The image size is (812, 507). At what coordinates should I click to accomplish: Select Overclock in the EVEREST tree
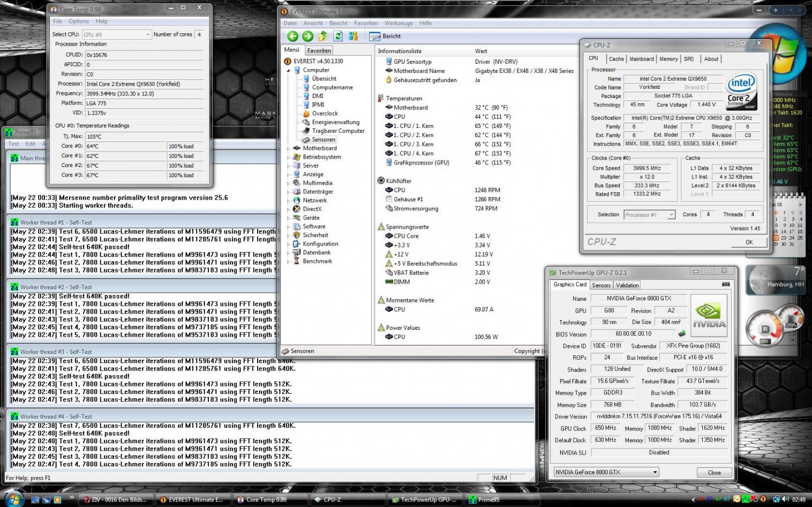pyautogui.click(x=325, y=113)
